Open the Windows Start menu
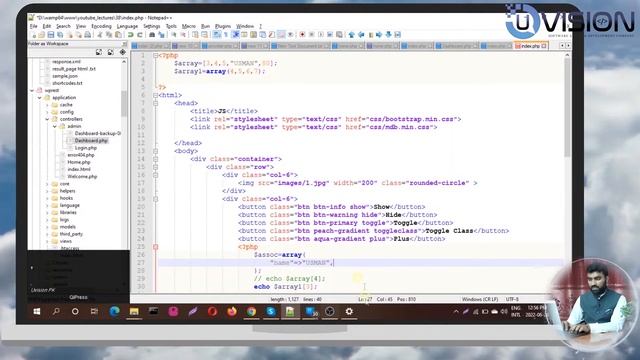This screenshot has height=360, width=640. [37, 311]
